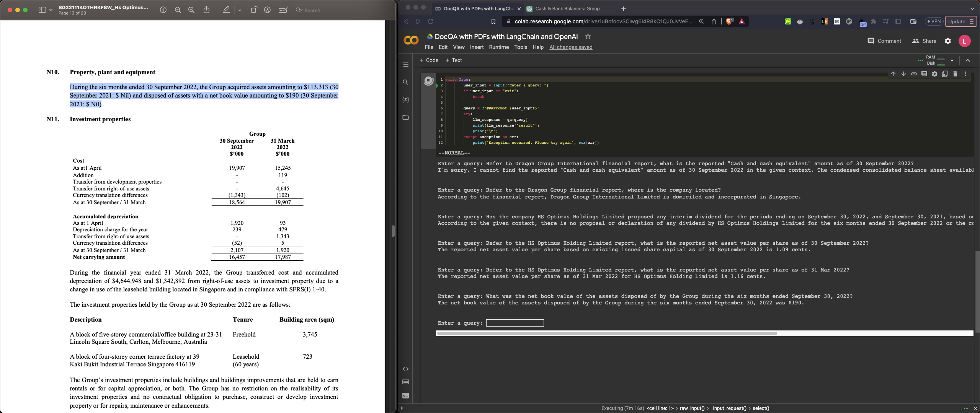The height and width of the screenshot is (413, 980).
Task: Add a new Code cell
Action: 429,60
